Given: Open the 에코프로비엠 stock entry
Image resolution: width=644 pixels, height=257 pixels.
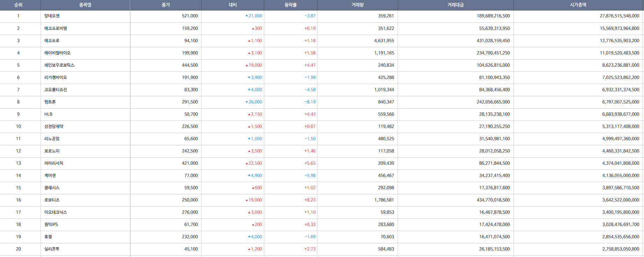Looking at the screenshot, I should (56, 28).
